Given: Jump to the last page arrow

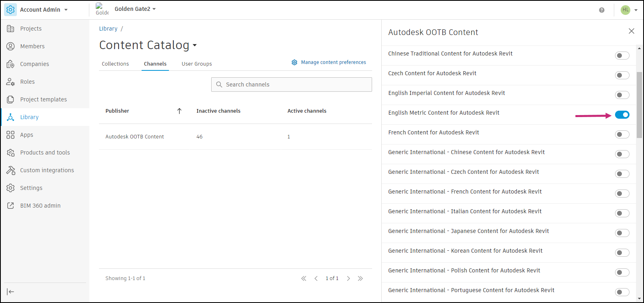Looking at the screenshot, I should (360, 278).
